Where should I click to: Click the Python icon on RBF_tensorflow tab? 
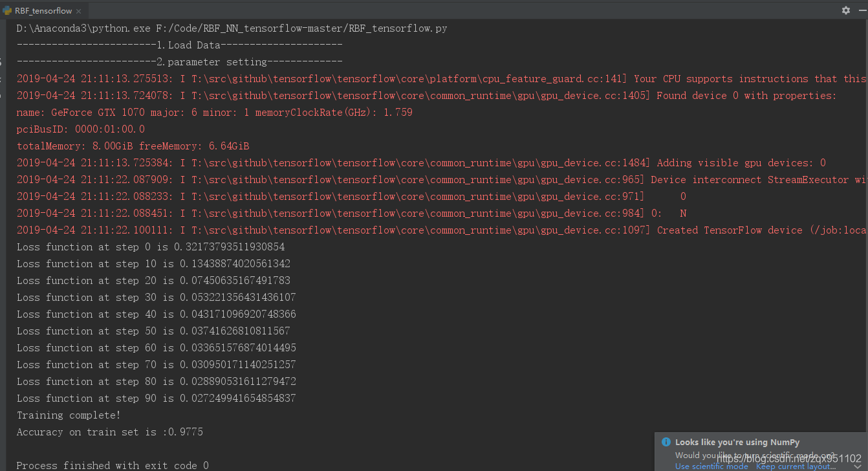coord(7,10)
